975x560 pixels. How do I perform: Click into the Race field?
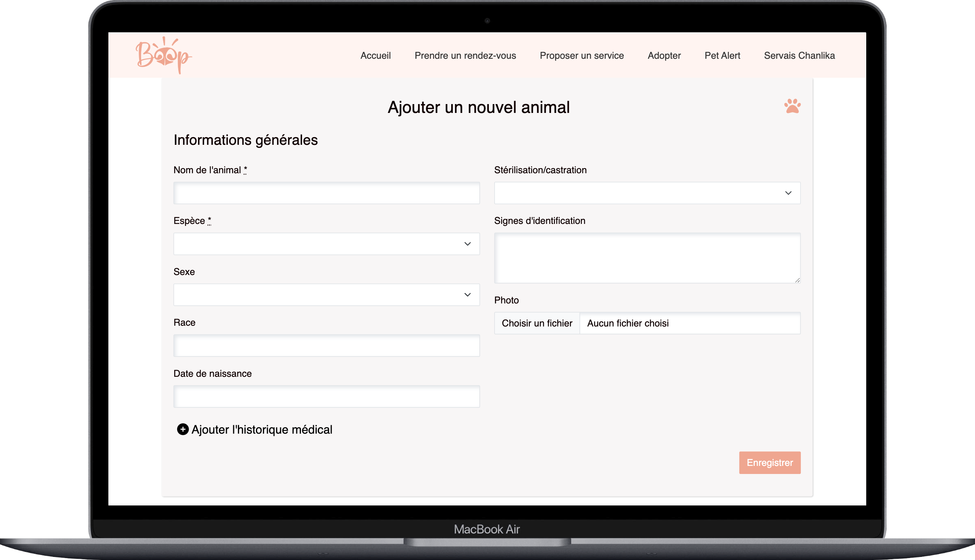[326, 345]
